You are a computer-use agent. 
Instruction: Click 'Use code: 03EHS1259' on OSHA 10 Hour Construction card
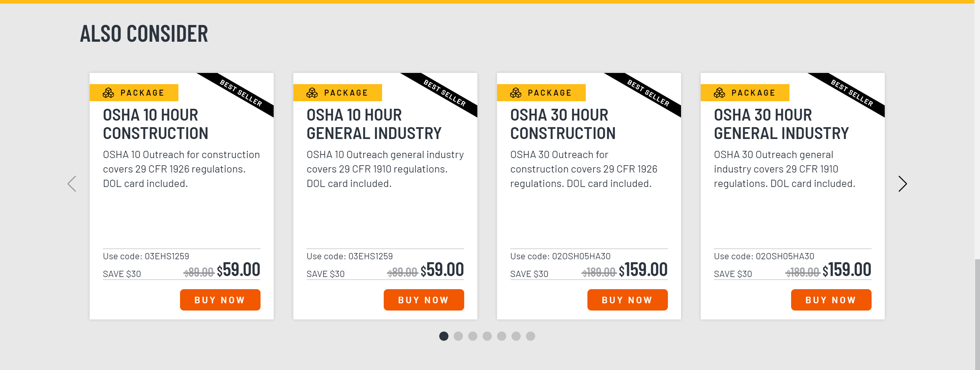[146, 256]
